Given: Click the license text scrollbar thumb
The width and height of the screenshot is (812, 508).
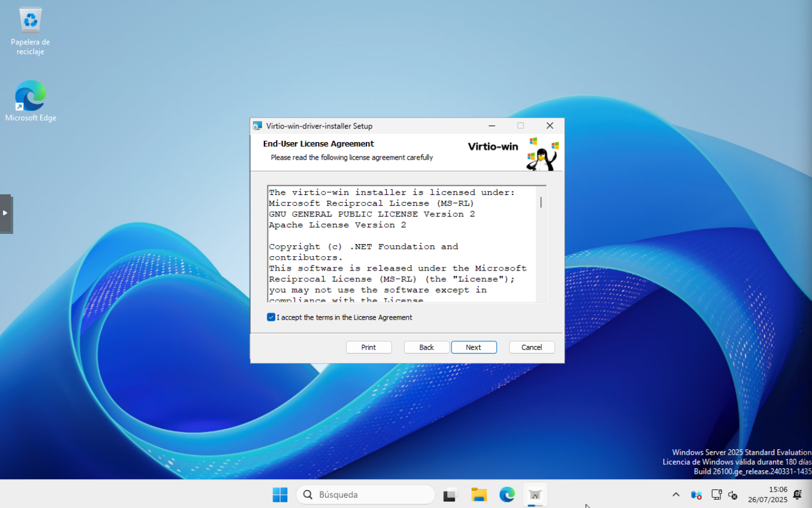Looking at the screenshot, I should (x=541, y=202).
